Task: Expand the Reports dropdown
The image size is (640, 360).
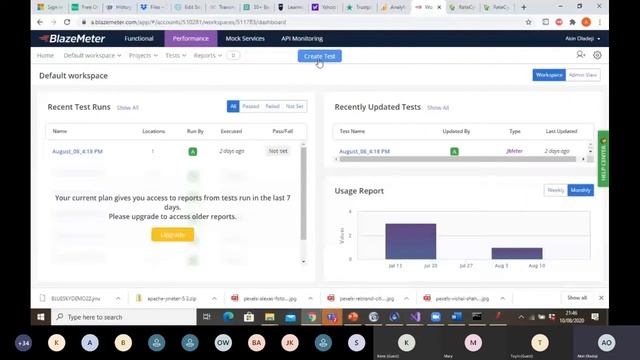Action: coord(207,55)
